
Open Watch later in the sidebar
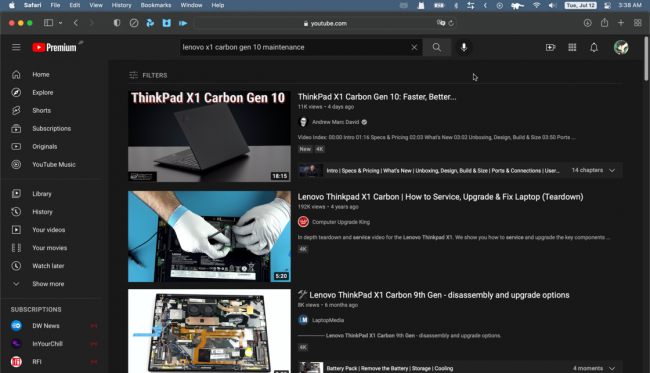click(x=48, y=266)
